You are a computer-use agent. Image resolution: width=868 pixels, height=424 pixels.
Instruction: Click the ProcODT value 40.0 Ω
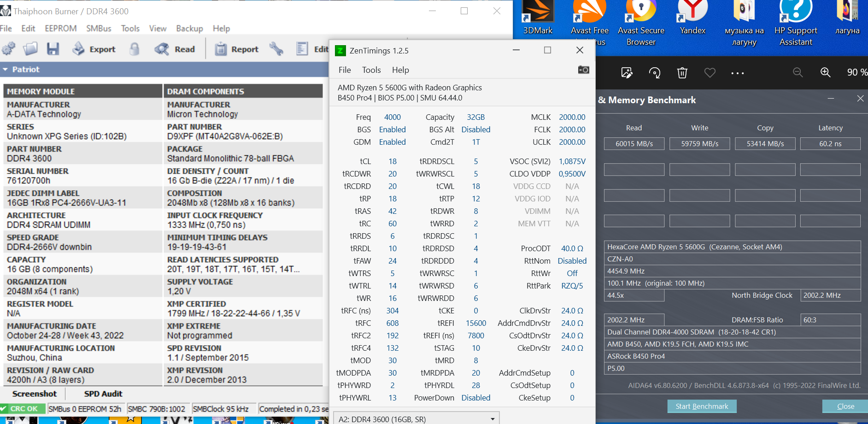572,248
